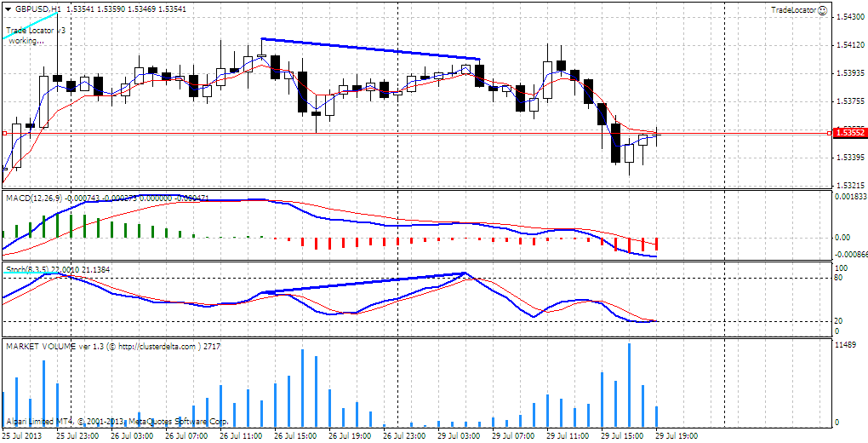Open the chart menu triangle beside GBPUSD,H1
This screenshot has width=868, height=443.
pos(8,9)
